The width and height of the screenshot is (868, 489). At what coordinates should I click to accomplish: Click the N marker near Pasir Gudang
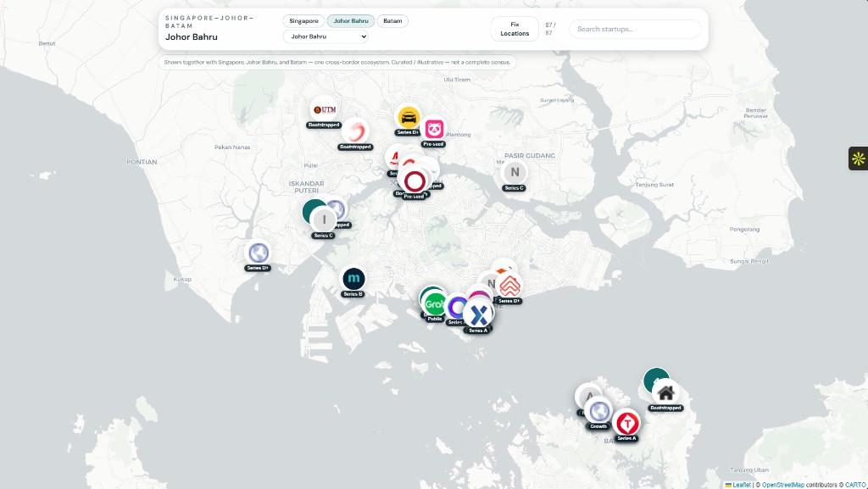pyautogui.click(x=515, y=172)
